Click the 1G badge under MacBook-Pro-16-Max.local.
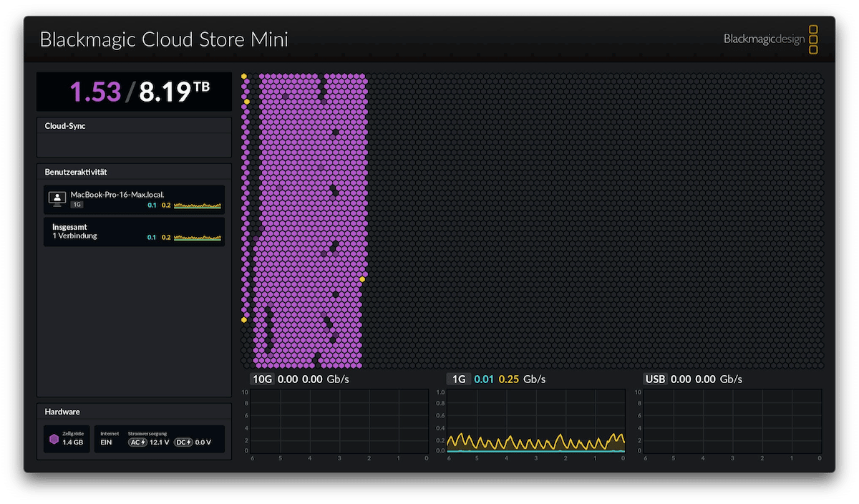The height and width of the screenshot is (504, 859). 77,205
